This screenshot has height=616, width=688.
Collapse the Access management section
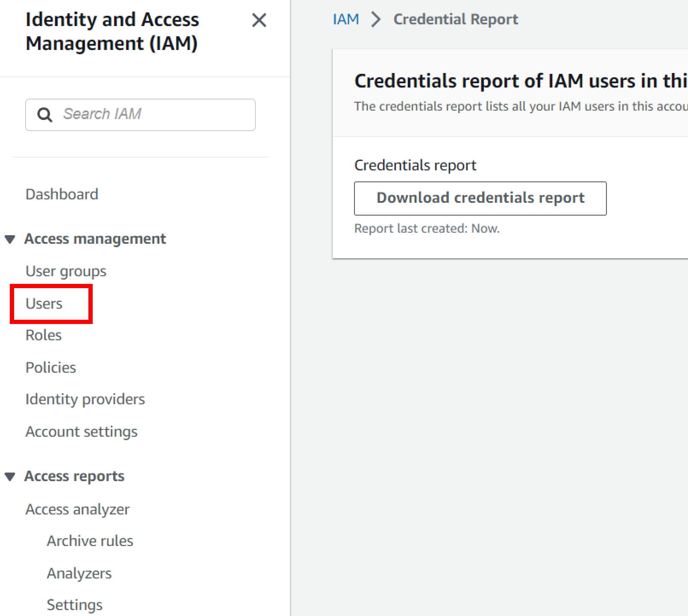(10, 239)
